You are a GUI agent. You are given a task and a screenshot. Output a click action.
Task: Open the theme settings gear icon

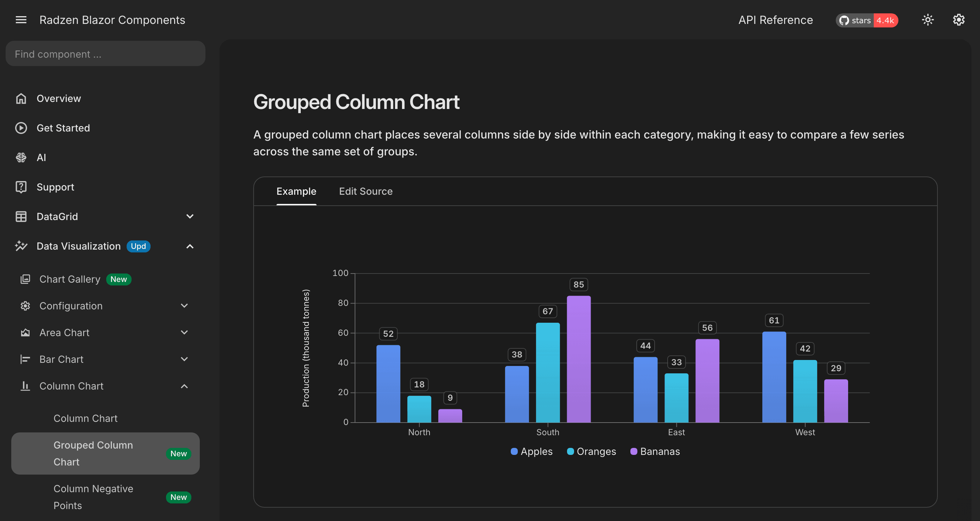958,20
